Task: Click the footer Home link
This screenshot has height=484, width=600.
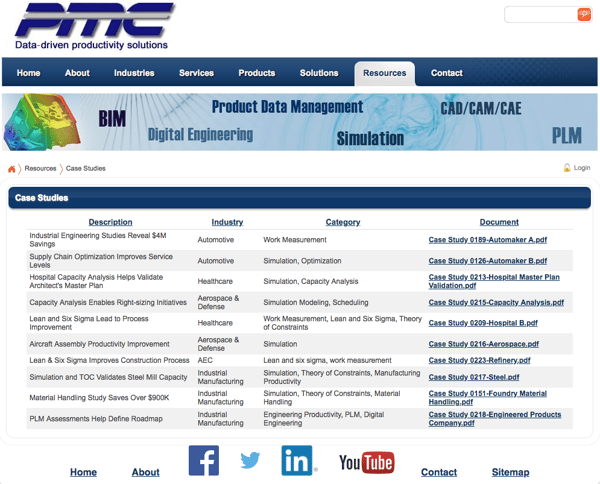Action: (x=83, y=472)
